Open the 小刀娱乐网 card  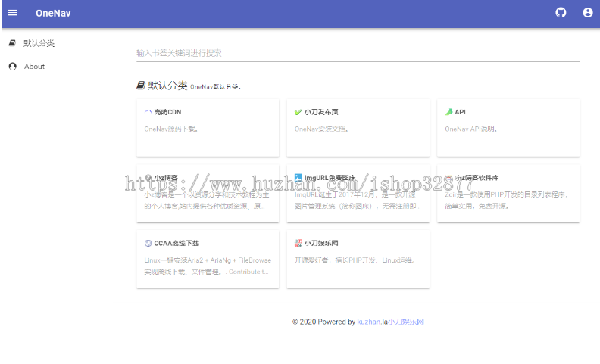click(x=358, y=260)
